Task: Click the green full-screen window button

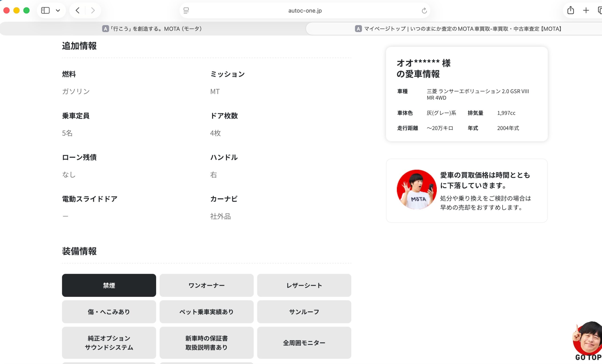Action: (x=26, y=11)
